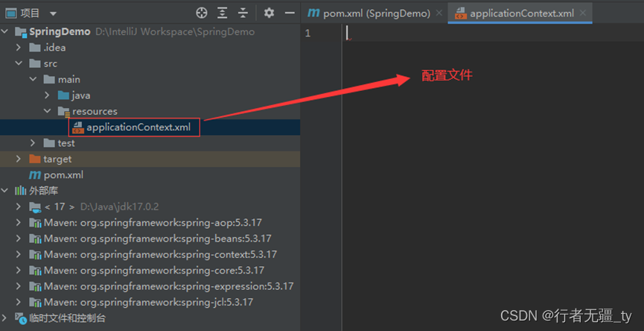Collapse the main folder
Image resolution: width=644 pixels, height=331 pixels.
coord(33,79)
